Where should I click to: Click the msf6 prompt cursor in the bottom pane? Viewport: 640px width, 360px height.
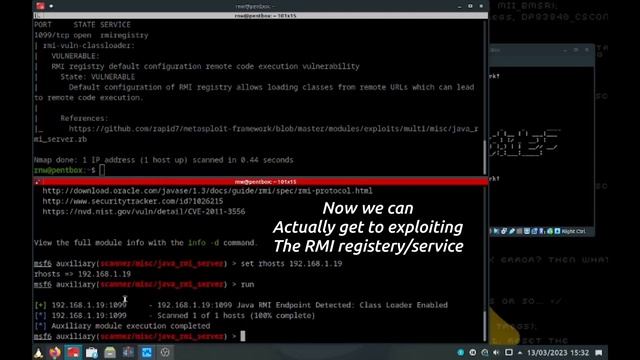(243, 336)
